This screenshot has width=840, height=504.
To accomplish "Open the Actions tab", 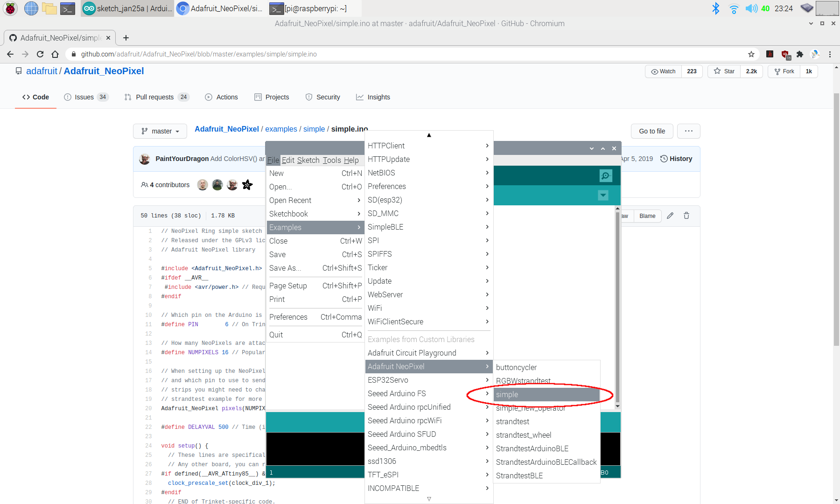I will (221, 97).
